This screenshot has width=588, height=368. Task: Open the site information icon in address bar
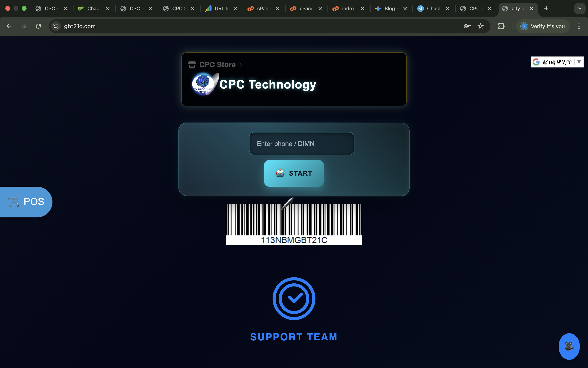click(56, 26)
